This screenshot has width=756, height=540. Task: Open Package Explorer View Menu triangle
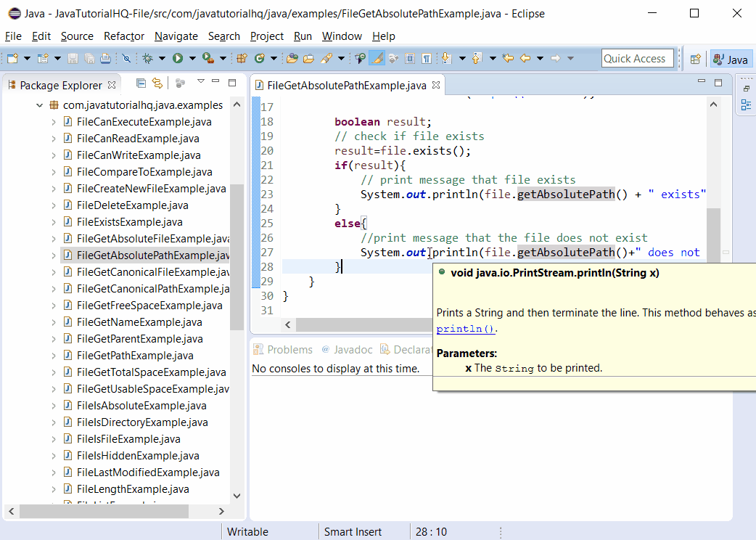[x=201, y=81]
